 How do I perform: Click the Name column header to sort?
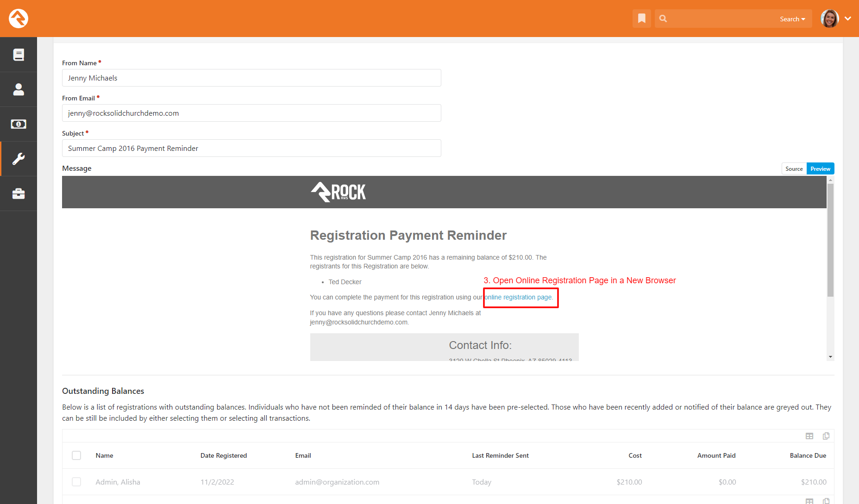point(104,455)
